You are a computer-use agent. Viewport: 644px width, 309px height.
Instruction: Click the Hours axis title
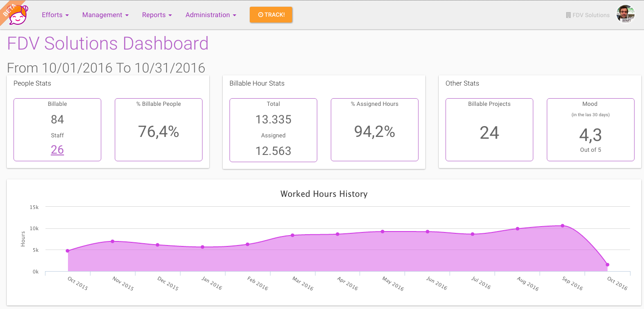(23, 239)
